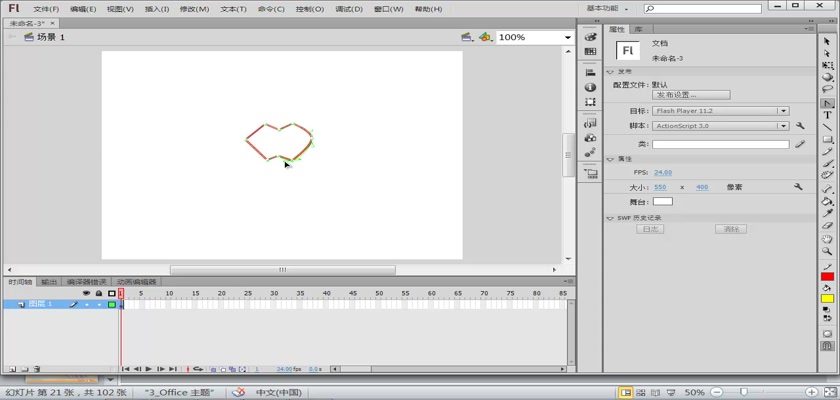This screenshot has width=840, height=400.
Task: Select the Bone tool
Action: click(827, 189)
